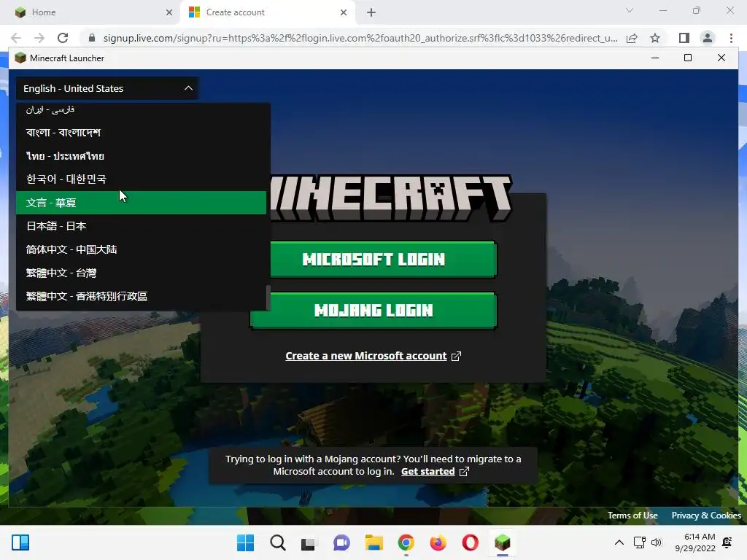Viewport: 747px width, 560px height.
Task: Maximize the Minecraft Launcher window
Action: click(688, 58)
